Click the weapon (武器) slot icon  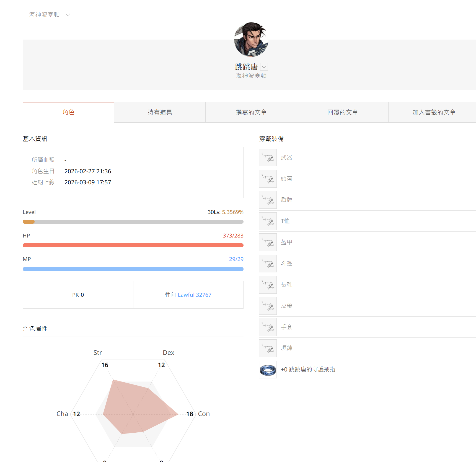(x=268, y=158)
